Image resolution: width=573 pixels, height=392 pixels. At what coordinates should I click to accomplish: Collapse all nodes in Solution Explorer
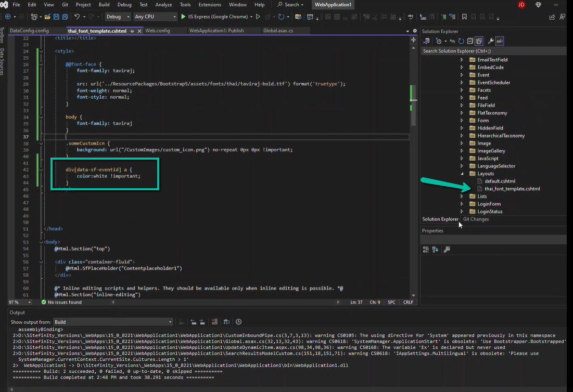(470, 41)
